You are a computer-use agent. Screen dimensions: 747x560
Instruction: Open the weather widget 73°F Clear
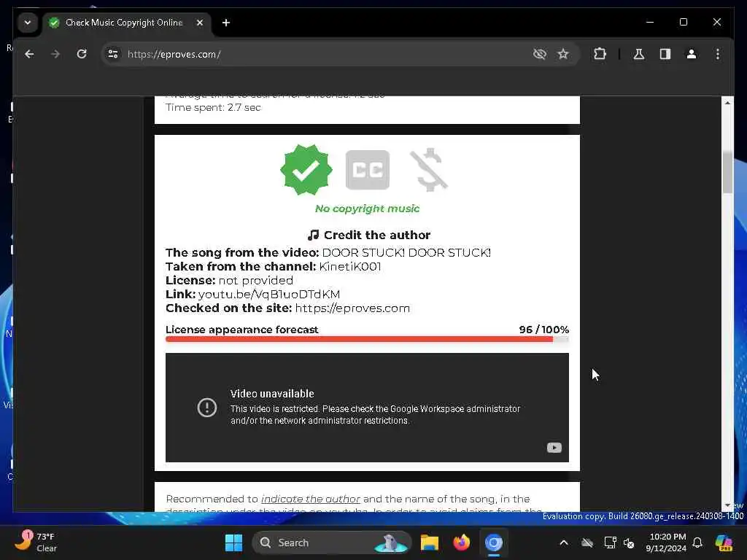click(36, 542)
